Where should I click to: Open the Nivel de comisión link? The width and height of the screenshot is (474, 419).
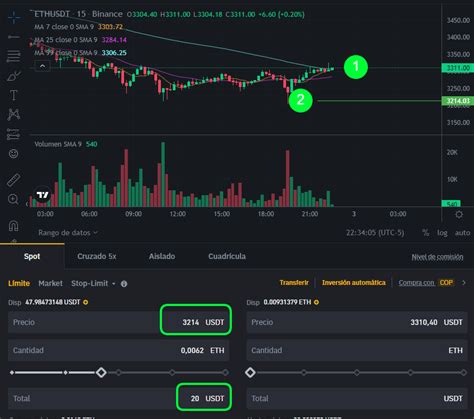[437, 257]
